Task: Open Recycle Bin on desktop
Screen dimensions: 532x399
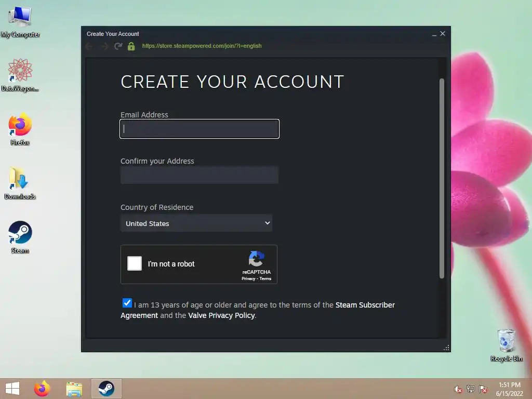Action: [506, 345]
